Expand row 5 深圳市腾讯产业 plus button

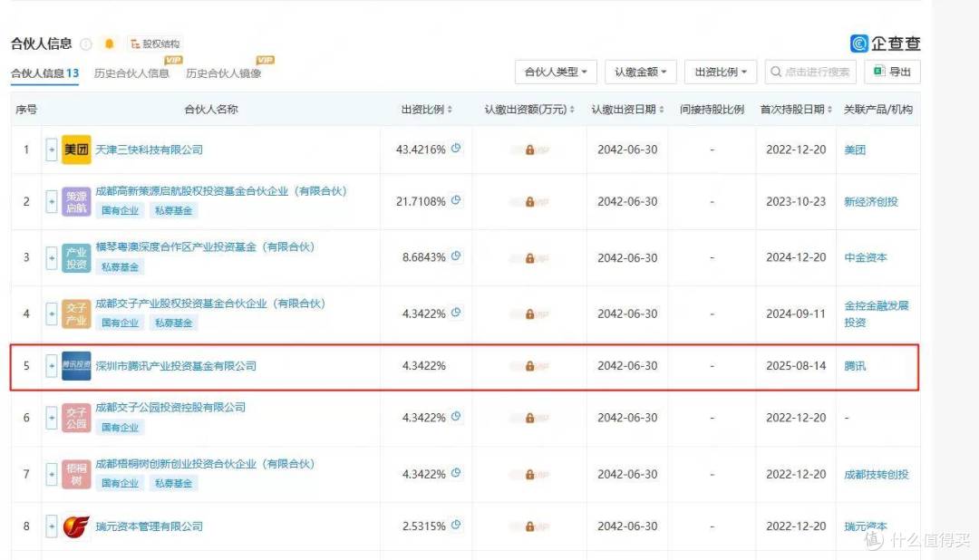(52, 366)
